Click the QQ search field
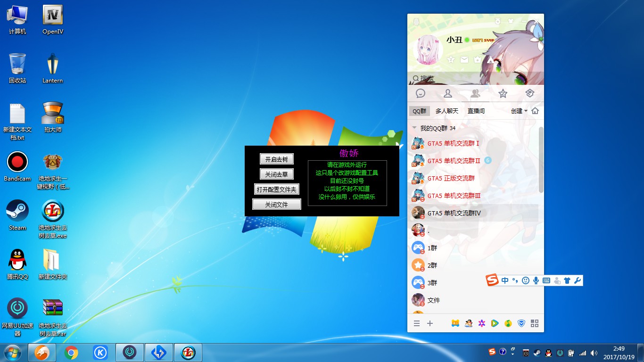 click(x=475, y=78)
